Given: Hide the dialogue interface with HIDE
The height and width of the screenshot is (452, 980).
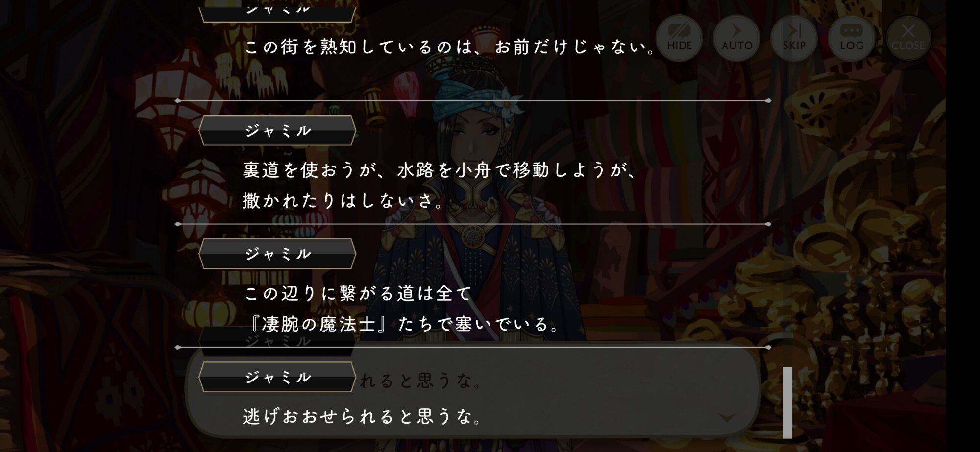Looking at the screenshot, I should coord(679,38).
